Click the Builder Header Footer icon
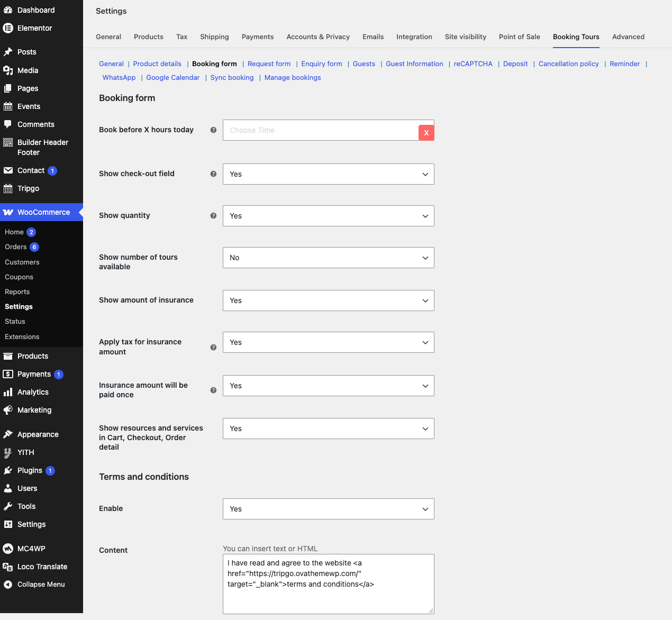Screen dimensions: 672x620 point(8,142)
